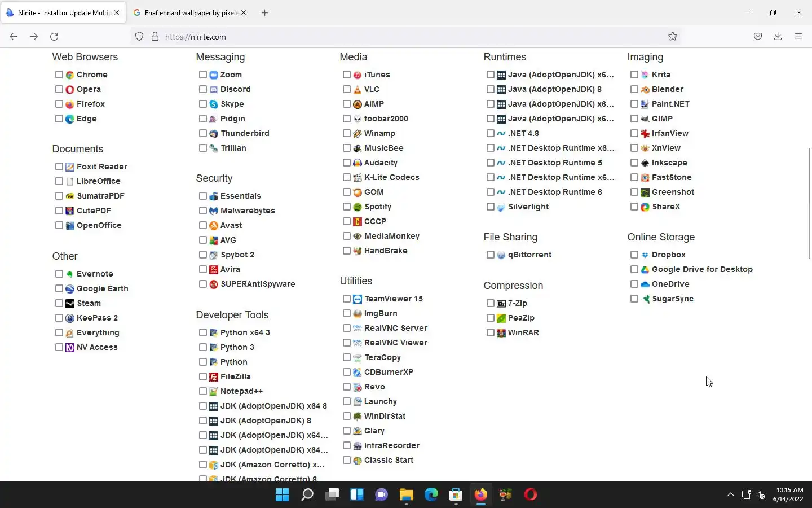Switch to the Ninite browser tab
This screenshot has width=812, height=508.
point(64,12)
